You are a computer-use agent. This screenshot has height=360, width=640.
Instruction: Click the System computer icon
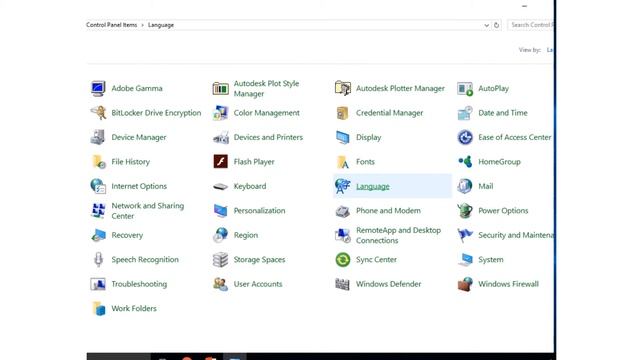[x=465, y=260]
